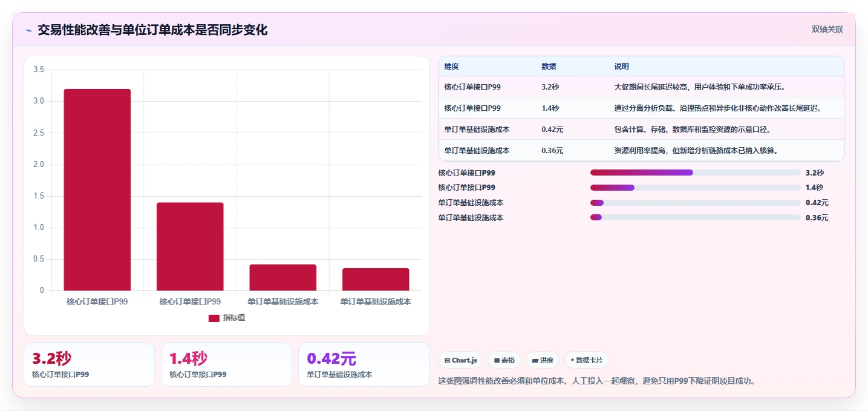The image size is (868, 411).
Task: Click the 0.42元 value beside its progress bar
Action: coord(817,203)
